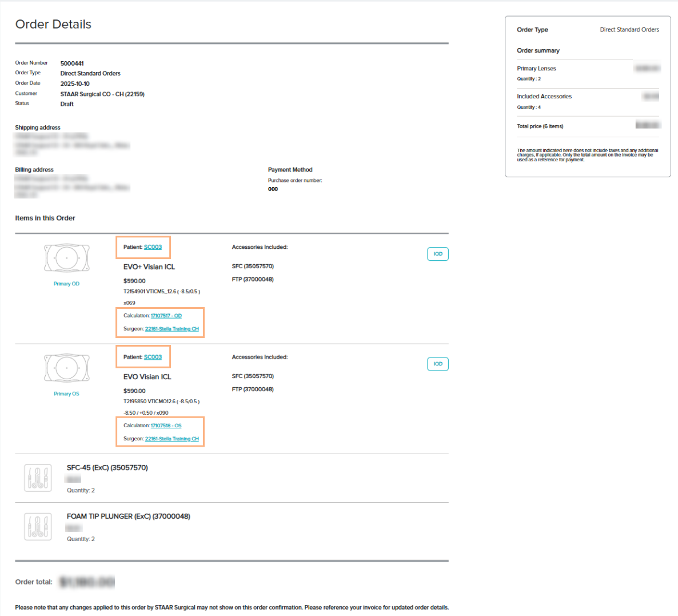The image size is (678, 616).
Task: Open surgeon link under EVO Visian ICL item
Action: pyautogui.click(x=172, y=439)
